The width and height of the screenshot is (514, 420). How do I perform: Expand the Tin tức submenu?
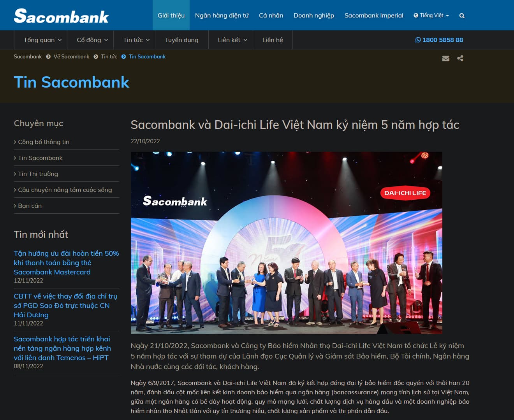pos(136,40)
